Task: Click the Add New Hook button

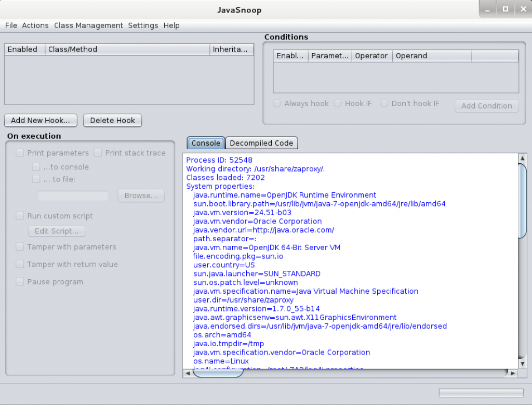Action: pos(41,120)
